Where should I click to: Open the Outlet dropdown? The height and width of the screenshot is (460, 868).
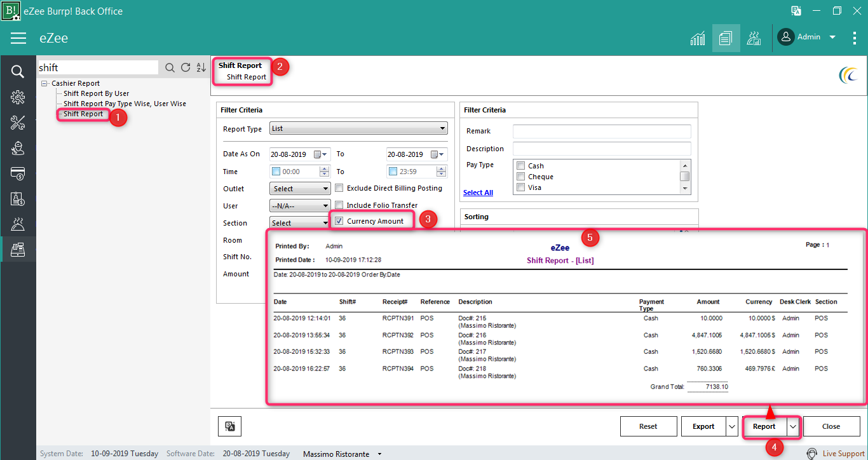(300, 189)
